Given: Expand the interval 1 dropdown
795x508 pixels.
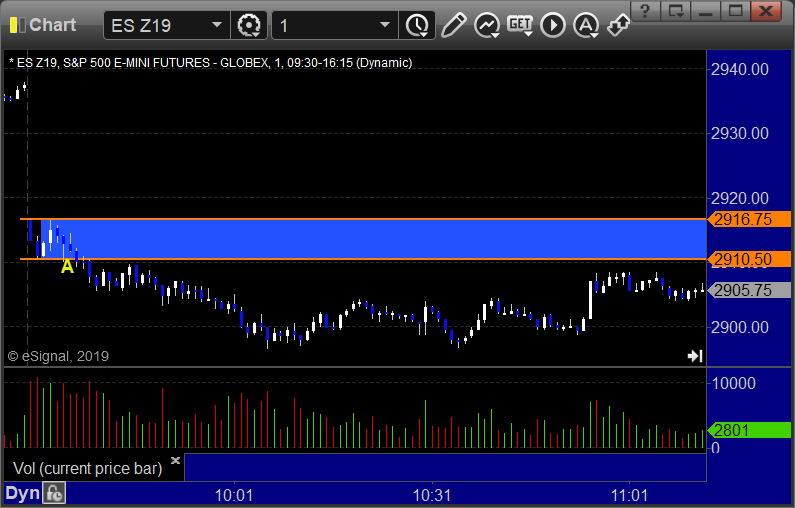Looking at the screenshot, I should point(385,25).
